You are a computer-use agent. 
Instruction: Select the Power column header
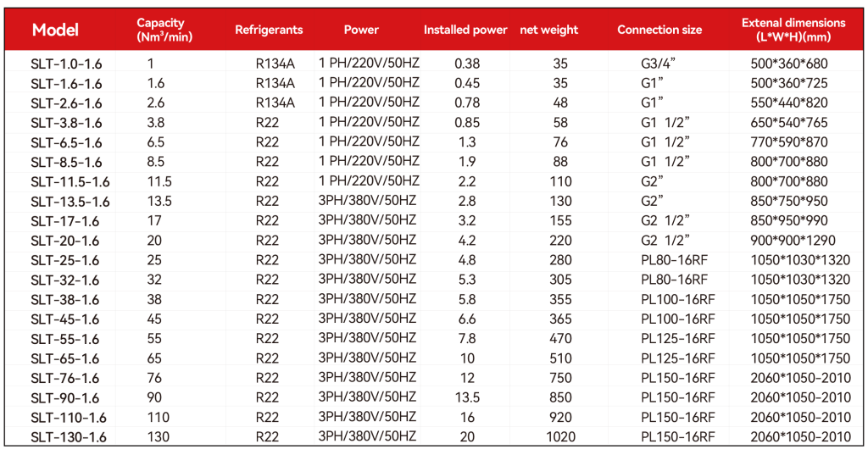[361, 30]
